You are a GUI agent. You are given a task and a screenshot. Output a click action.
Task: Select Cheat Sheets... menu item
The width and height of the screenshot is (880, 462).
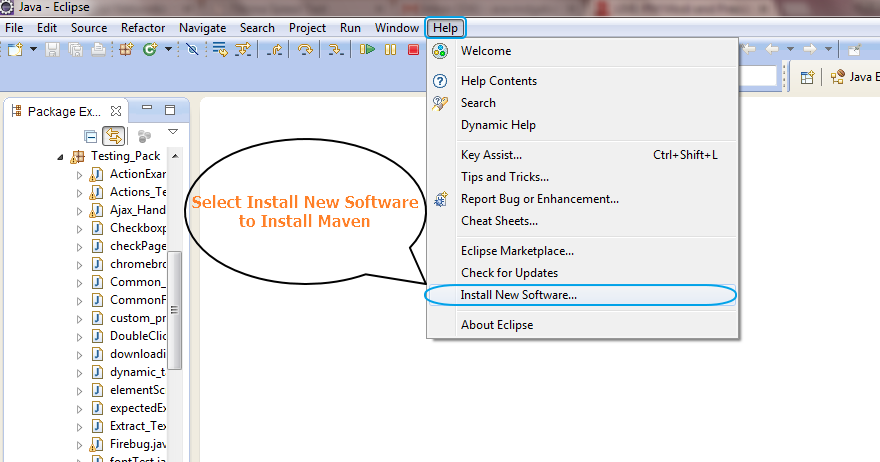[x=582, y=221]
